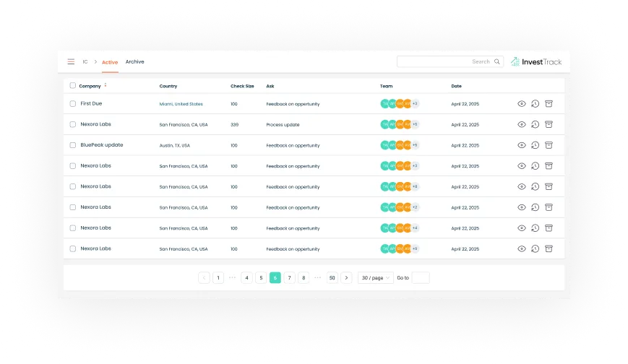
Task: Open the hamburger menu
Action: pyautogui.click(x=71, y=62)
